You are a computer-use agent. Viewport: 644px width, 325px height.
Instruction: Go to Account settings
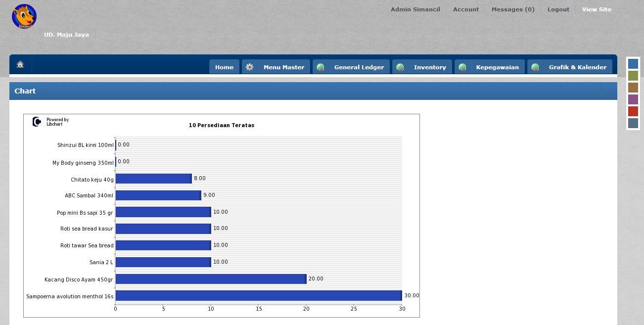click(x=465, y=9)
